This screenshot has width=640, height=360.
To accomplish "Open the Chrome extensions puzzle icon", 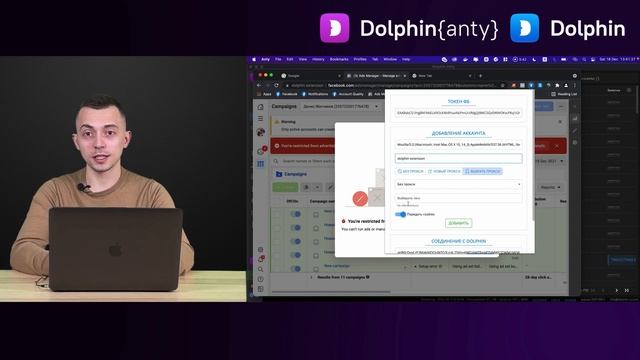I will pos(558,85).
